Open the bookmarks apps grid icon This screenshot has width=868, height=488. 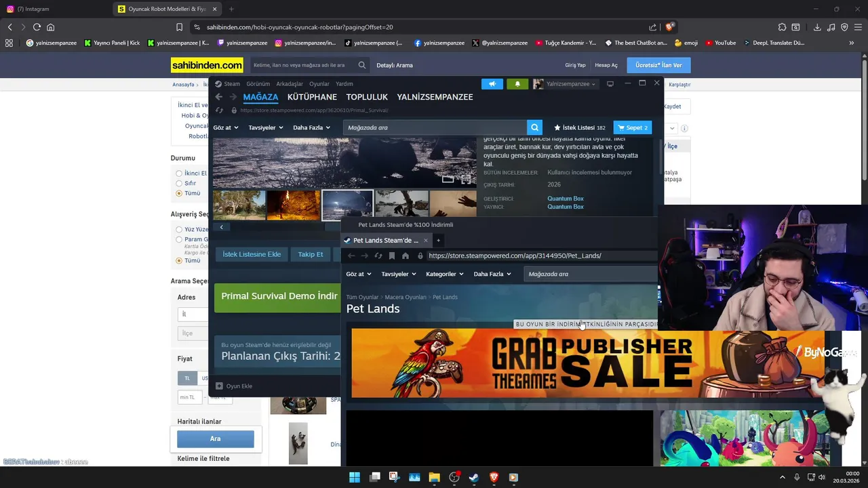[9, 43]
